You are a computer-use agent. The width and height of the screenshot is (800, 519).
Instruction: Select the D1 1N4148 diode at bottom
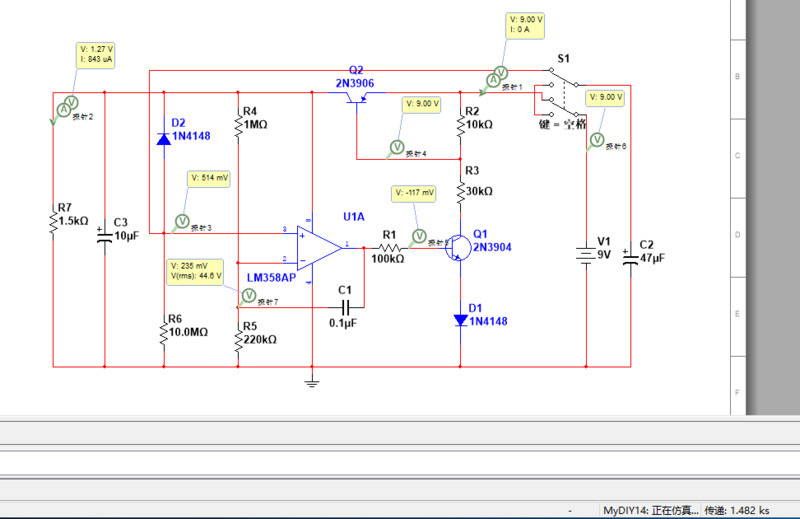460,320
